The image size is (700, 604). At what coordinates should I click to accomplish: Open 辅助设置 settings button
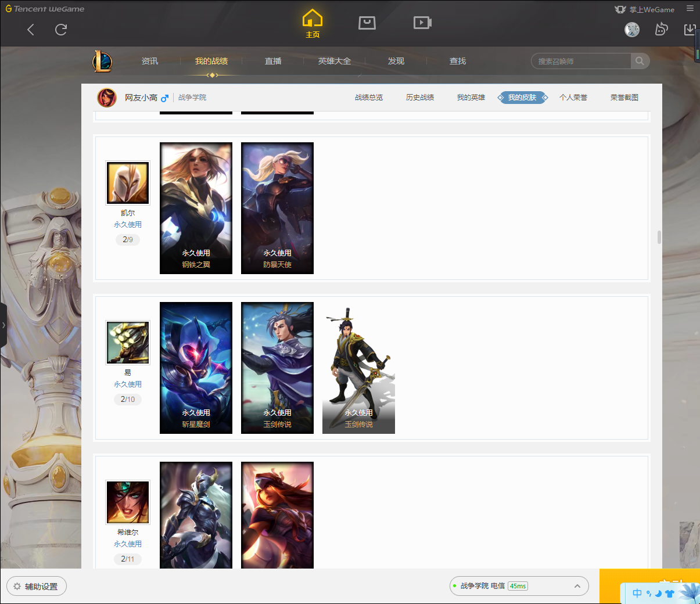37,587
